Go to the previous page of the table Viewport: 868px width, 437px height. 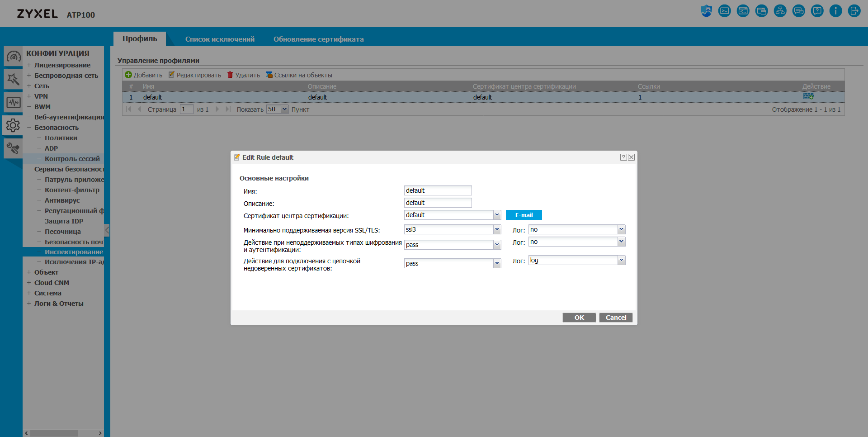coord(139,109)
